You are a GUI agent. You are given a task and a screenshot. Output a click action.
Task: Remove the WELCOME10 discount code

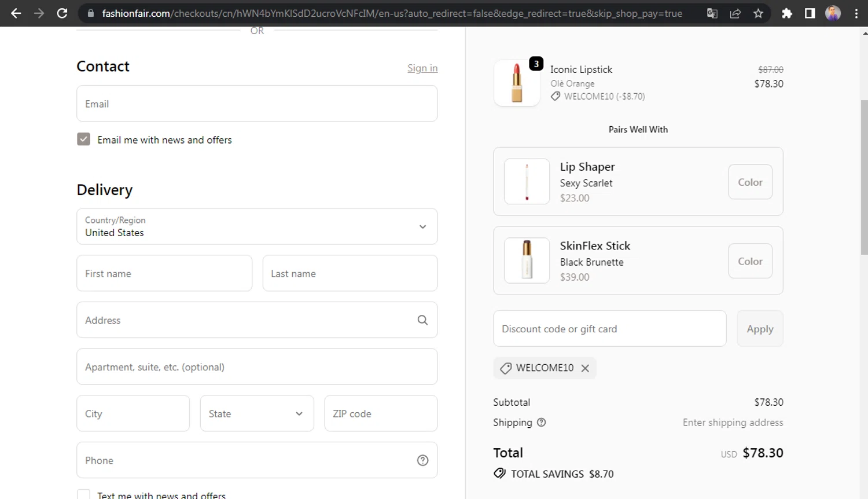(585, 368)
